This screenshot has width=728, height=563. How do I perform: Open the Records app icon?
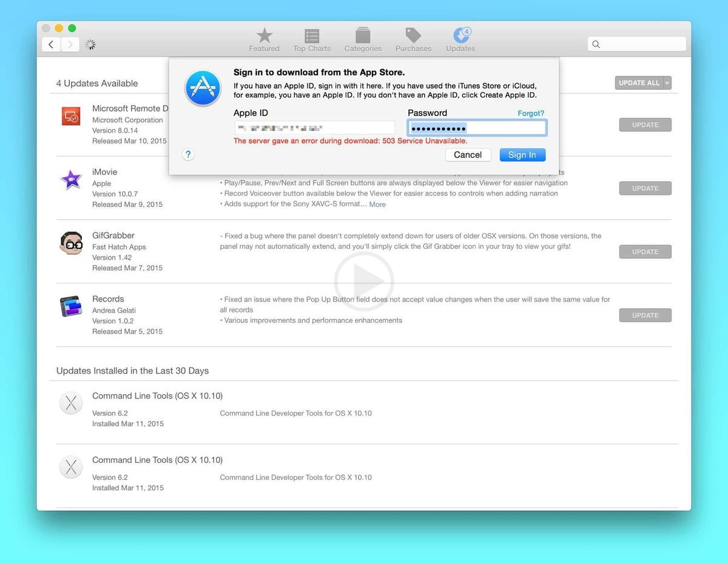point(71,306)
